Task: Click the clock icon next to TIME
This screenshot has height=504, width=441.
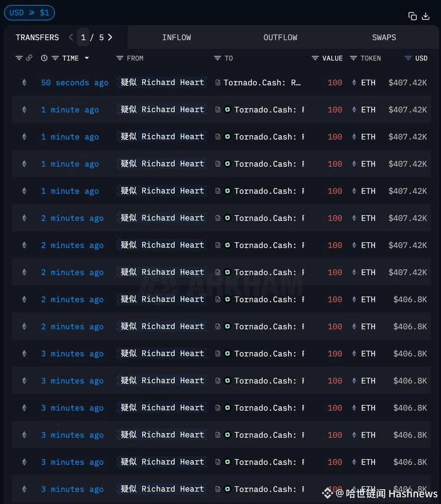Action: (x=44, y=58)
